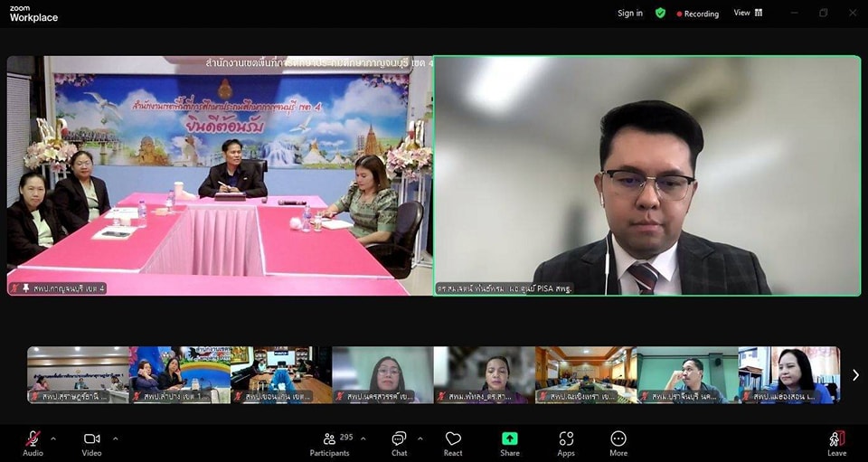Screen dimensions: 868x462
Task: Start camera with the Video button
Action: [92, 444]
